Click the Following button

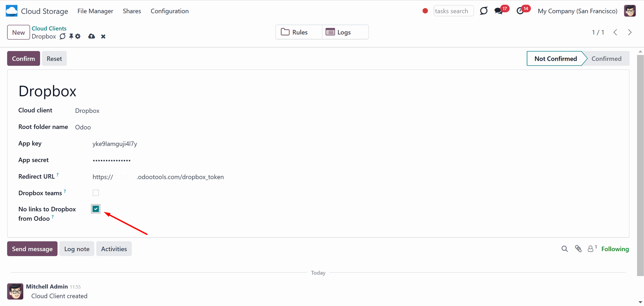pyautogui.click(x=615, y=249)
